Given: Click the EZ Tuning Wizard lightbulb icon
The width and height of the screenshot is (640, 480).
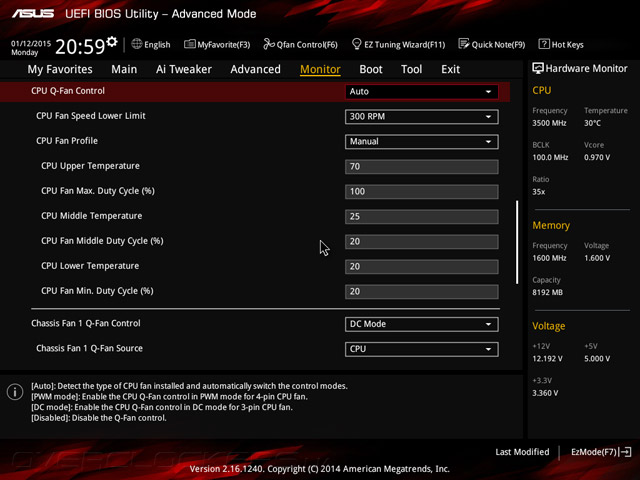Looking at the screenshot, I should point(357,44).
